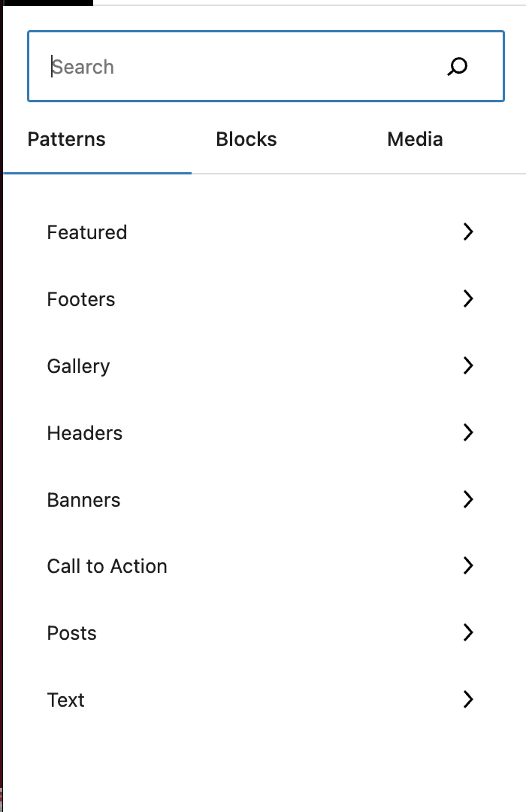Select the Patterns tab
The height and width of the screenshot is (812, 526).
(x=66, y=139)
